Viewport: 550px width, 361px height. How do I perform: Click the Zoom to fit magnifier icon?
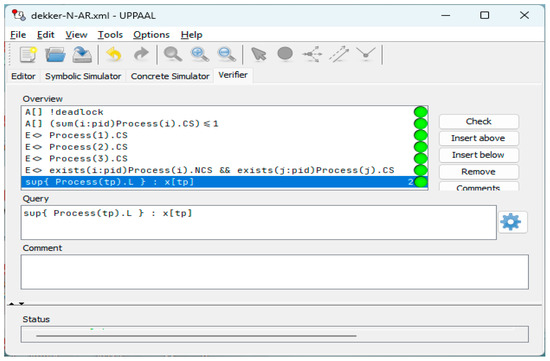coord(173,55)
